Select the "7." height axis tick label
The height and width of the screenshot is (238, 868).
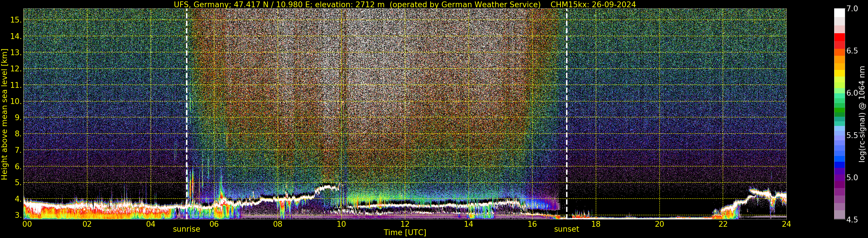tap(18, 150)
